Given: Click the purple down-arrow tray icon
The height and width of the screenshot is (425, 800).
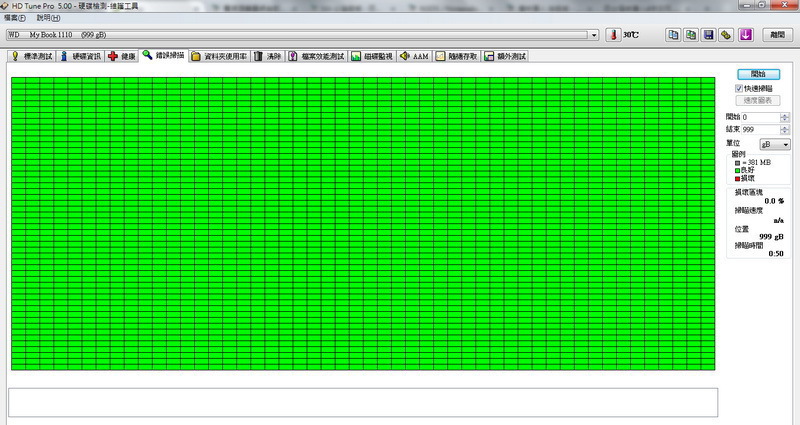Looking at the screenshot, I should pyautogui.click(x=746, y=35).
